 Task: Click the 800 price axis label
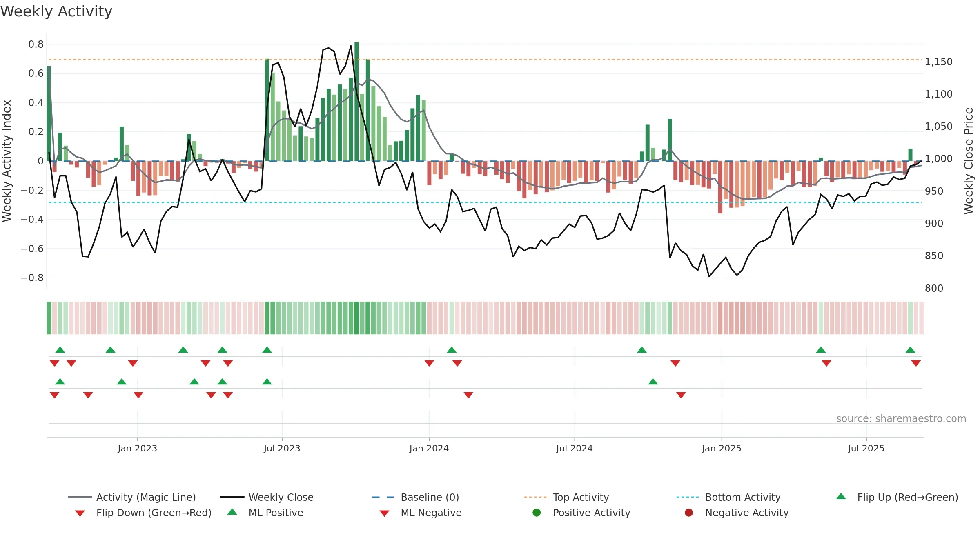[x=934, y=289]
